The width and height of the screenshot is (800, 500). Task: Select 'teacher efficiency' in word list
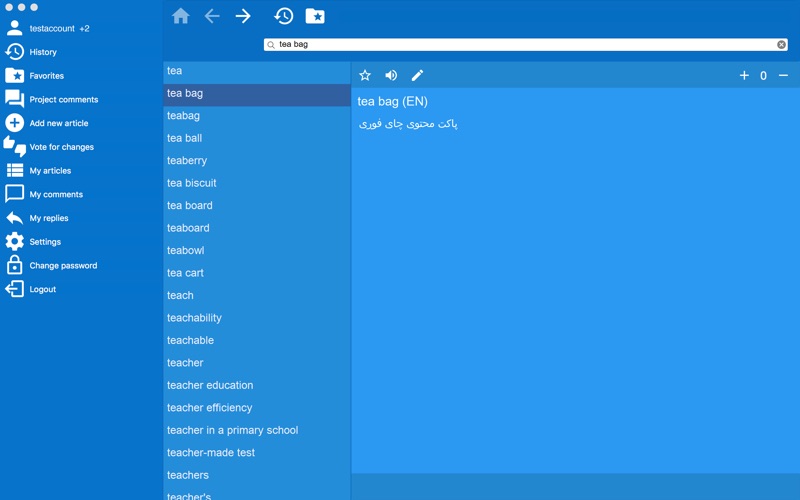pos(257,408)
